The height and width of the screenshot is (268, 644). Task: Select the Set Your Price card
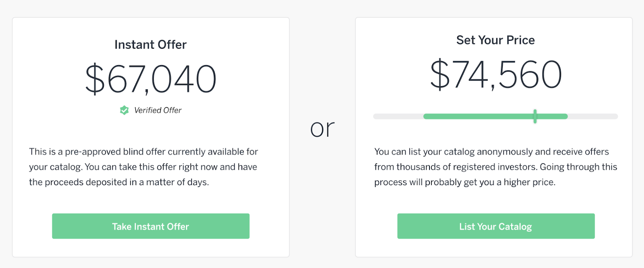[494, 137]
